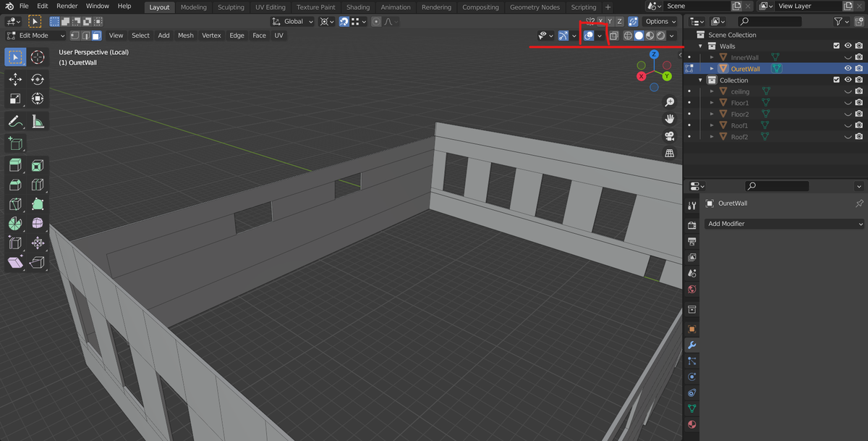Viewport: 868px width, 441px height.
Task: Open the outliner filter dropdown
Action: [842, 22]
